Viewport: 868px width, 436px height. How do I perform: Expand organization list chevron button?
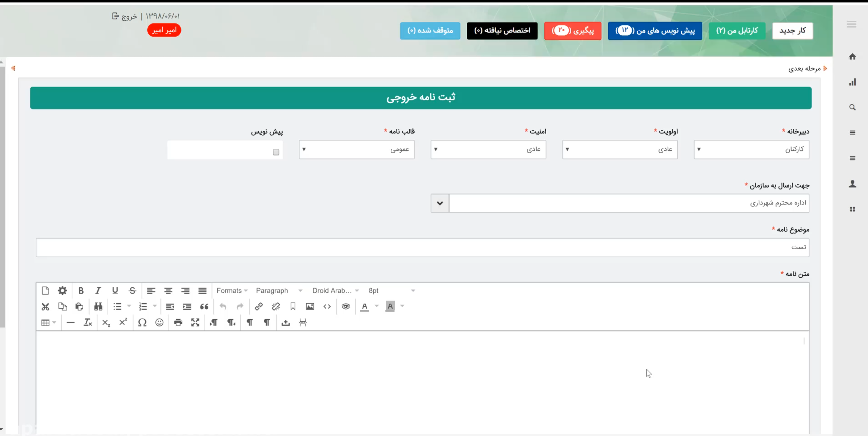(440, 203)
